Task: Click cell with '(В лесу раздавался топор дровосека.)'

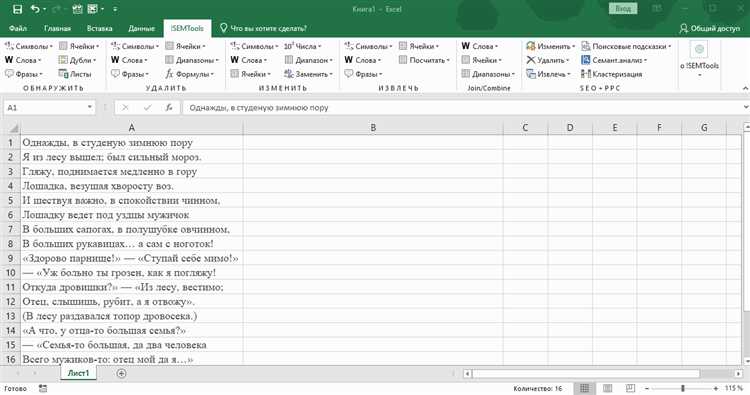Action: tap(132, 316)
